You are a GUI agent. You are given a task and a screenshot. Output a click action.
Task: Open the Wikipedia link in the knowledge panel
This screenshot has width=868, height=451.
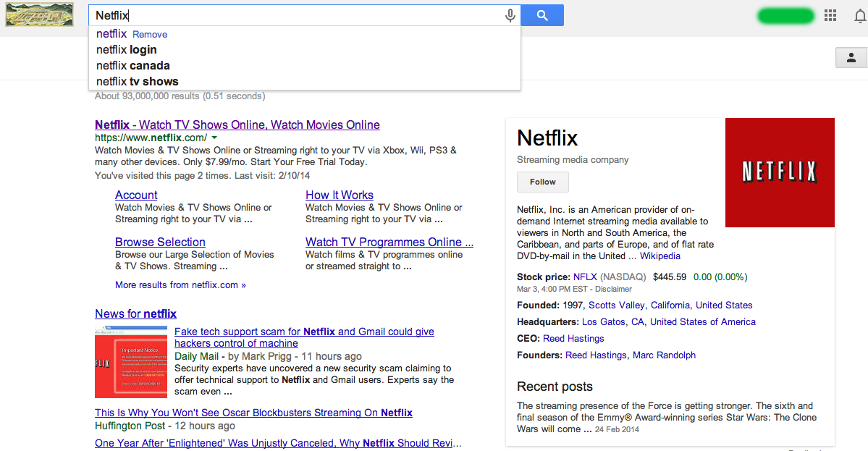point(660,256)
